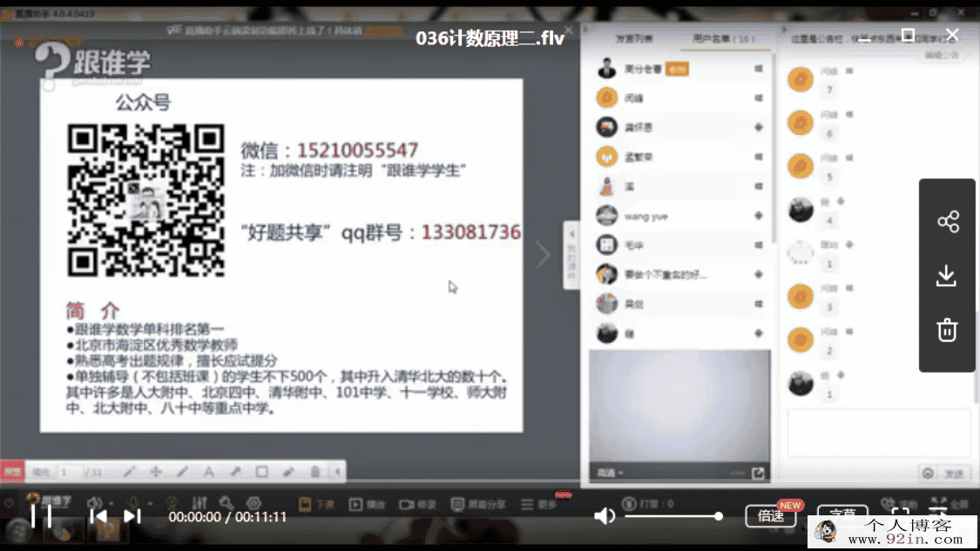
Task: Open the 更多 more menu
Action: (x=538, y=504)
